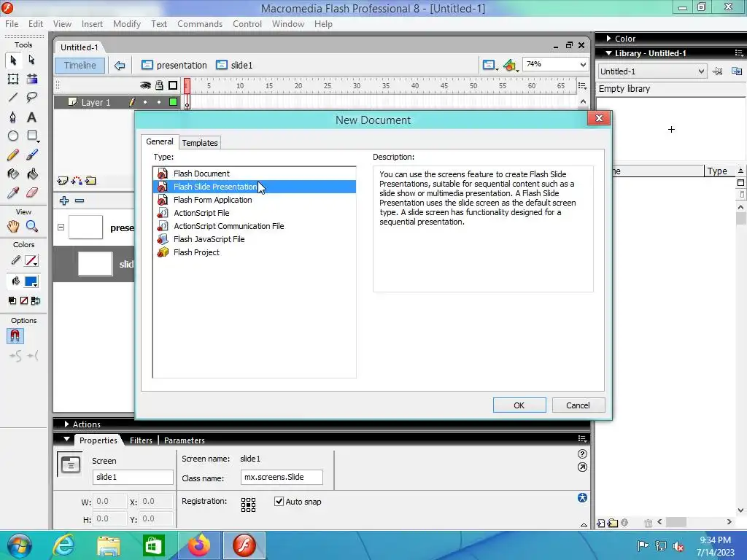Click the slide1 screen thumbnail
Viewport: 747px width, 560px height.
tap(95, 264)
